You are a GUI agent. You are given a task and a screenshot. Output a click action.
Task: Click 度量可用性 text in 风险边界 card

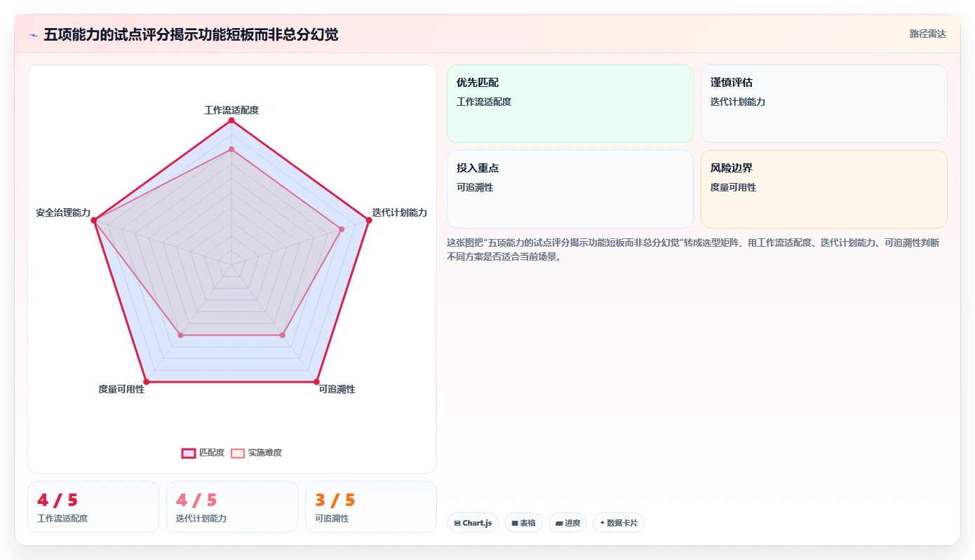[733, 187]
